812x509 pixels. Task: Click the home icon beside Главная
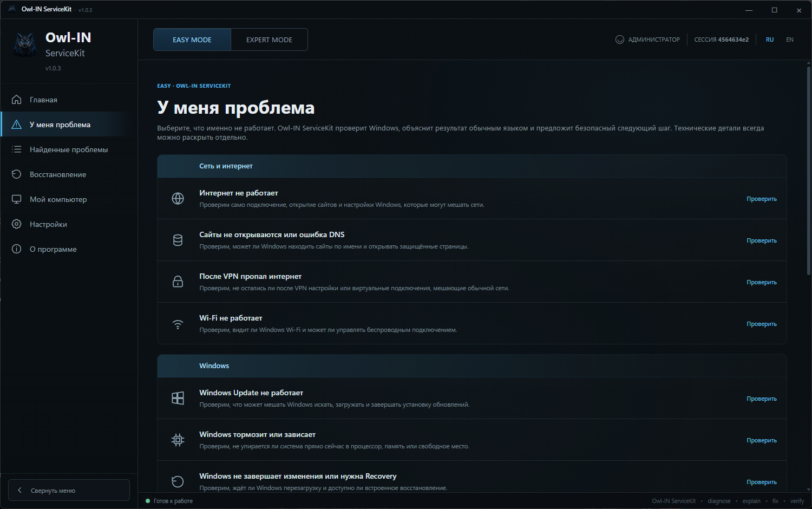tap(17, 100)
